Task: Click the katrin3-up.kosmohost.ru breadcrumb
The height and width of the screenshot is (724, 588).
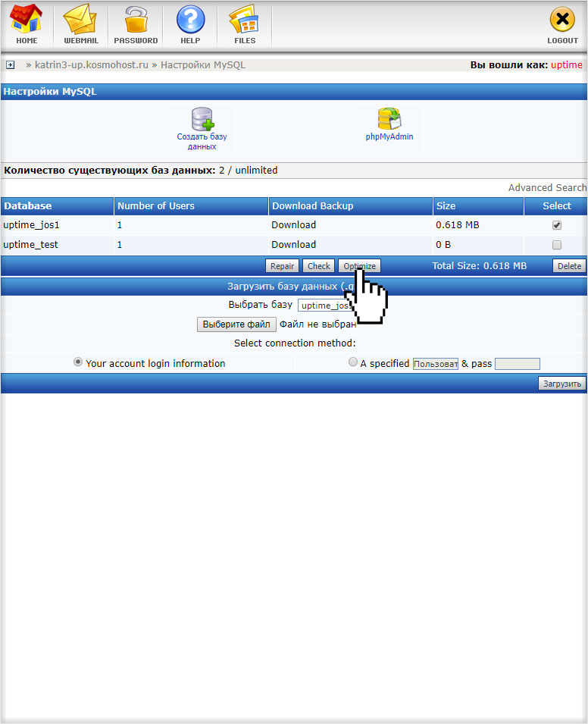Action: pyautogui.click(x=92, y=65)
